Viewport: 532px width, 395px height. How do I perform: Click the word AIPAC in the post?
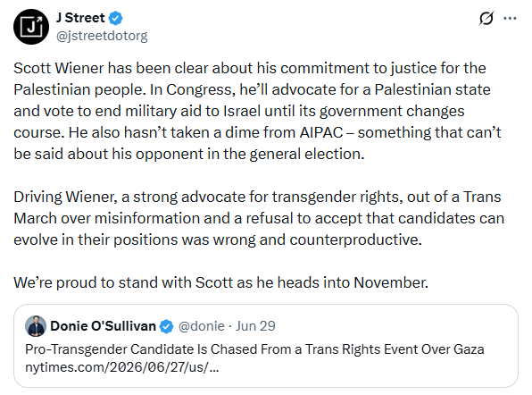click(321, 132)
